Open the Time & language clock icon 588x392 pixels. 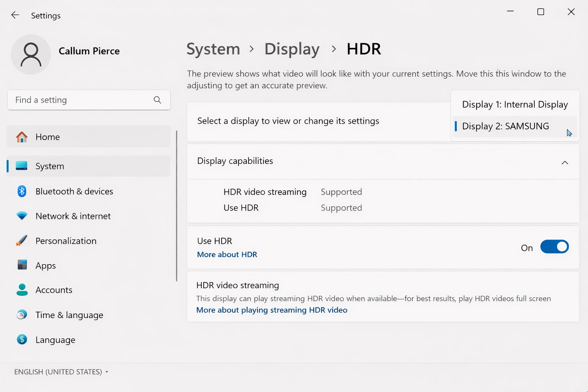[x=22, y=315]
